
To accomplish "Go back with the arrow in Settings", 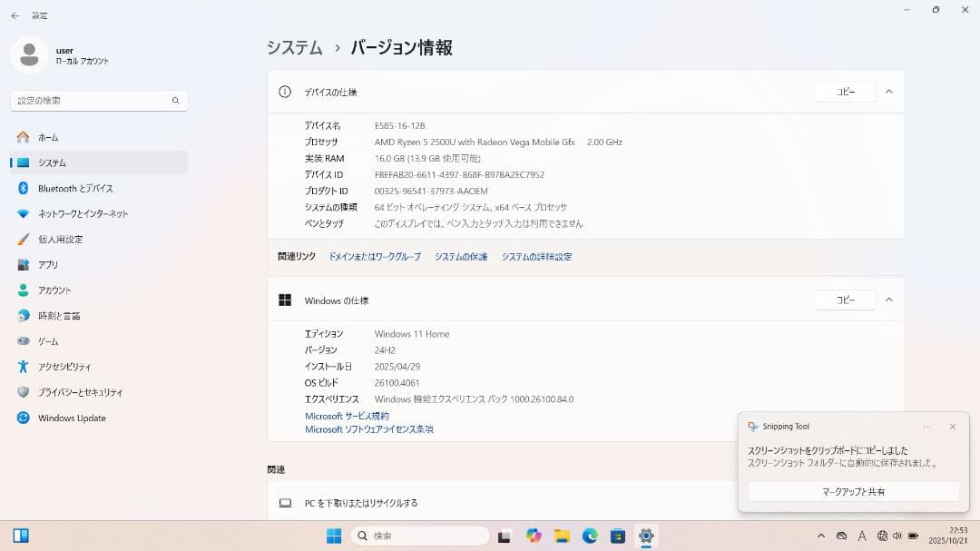I will pos(15,15).
